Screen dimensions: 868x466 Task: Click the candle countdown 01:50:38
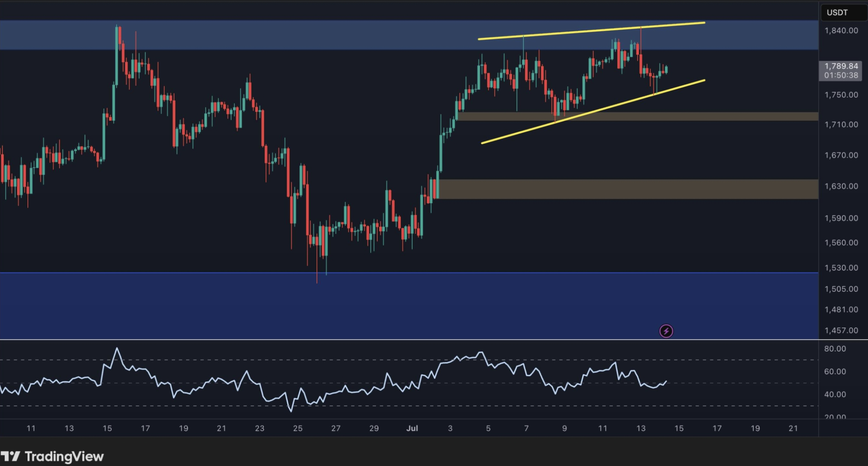[x=841, y=75]
